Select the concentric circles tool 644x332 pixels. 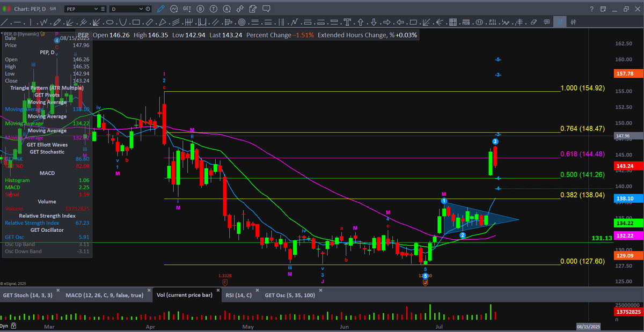tap(241, 22)
